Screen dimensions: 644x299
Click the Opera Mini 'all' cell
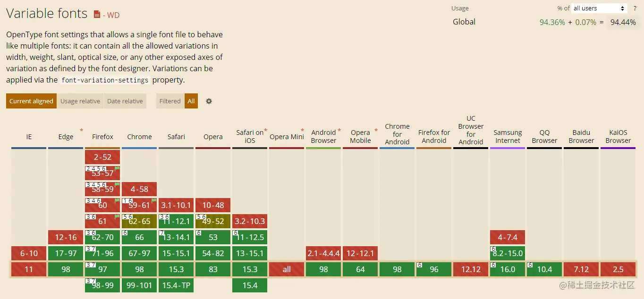coord(287,269)
